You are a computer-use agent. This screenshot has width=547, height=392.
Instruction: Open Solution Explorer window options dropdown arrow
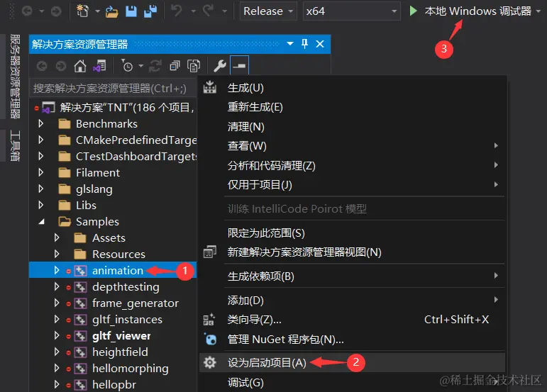(290, 44)
